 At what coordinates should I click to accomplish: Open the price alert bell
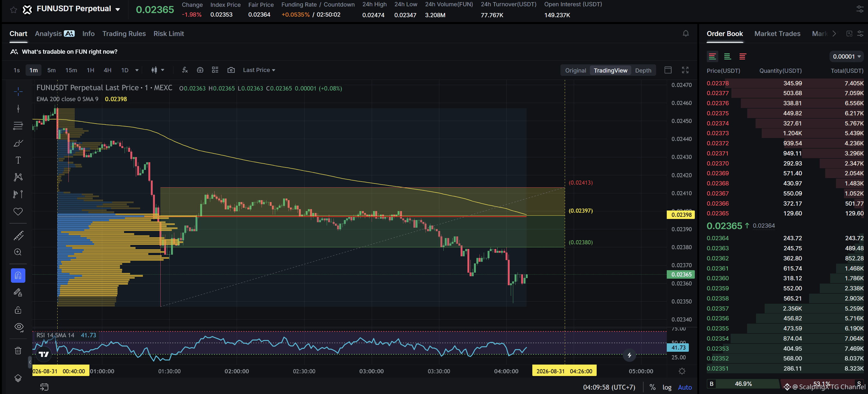tap(686, 33)
